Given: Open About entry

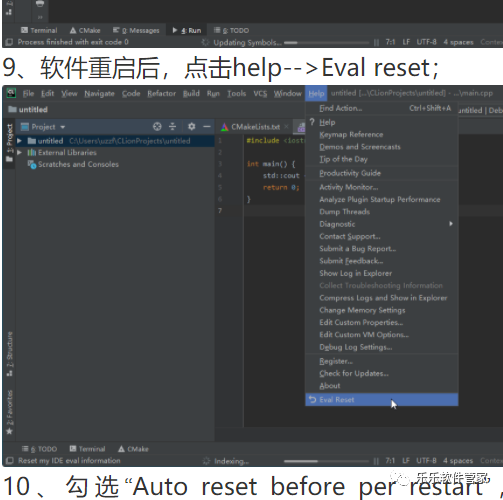Looking at the screenshot, I should click(382, 386).
